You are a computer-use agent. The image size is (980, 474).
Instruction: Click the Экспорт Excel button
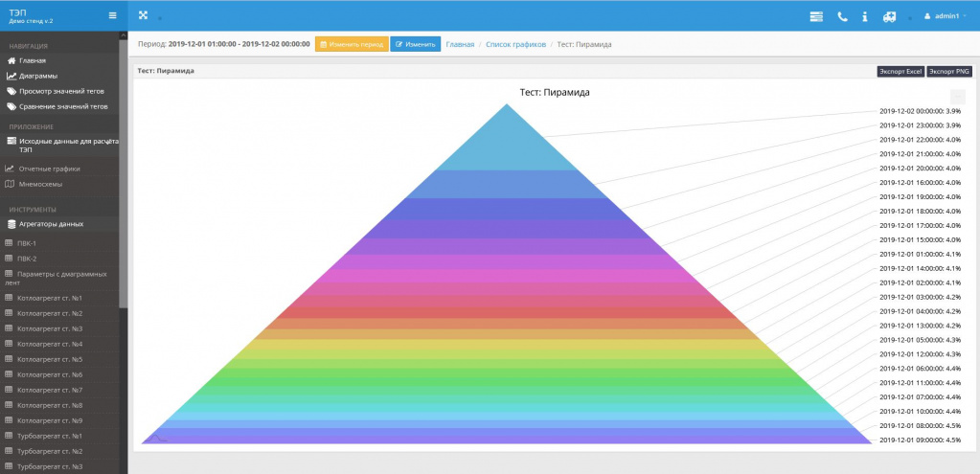[x=900, y=71]
